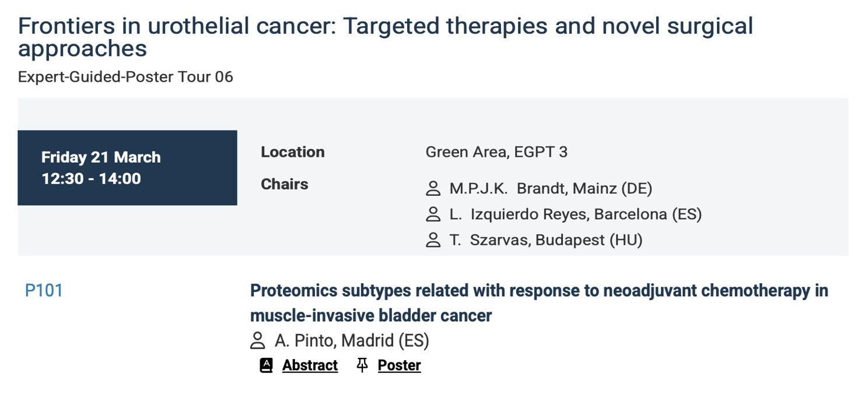868x401 pixels.
Task: Open the Poster link
Action: pos(399,365)
